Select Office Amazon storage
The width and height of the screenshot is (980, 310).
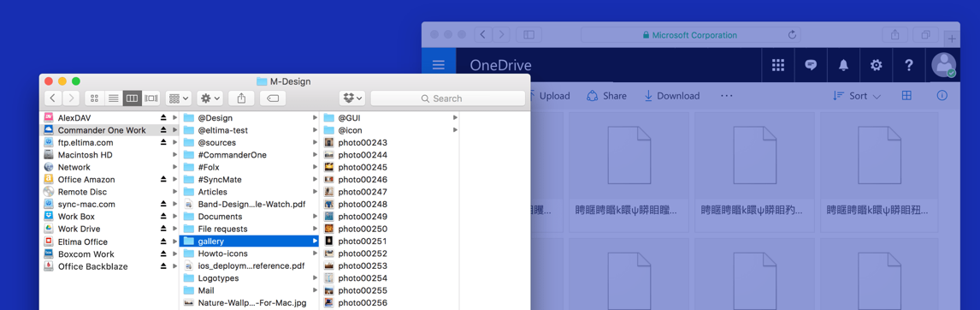86,179
